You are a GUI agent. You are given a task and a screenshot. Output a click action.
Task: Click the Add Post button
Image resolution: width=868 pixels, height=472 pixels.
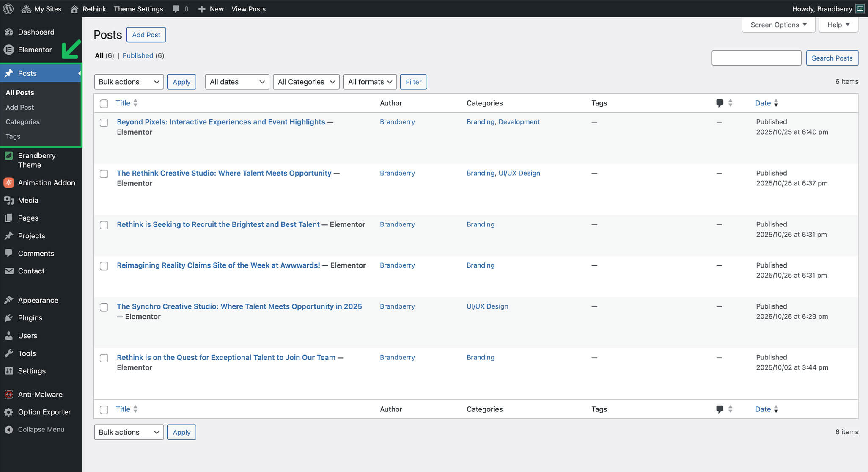(146, 35)
